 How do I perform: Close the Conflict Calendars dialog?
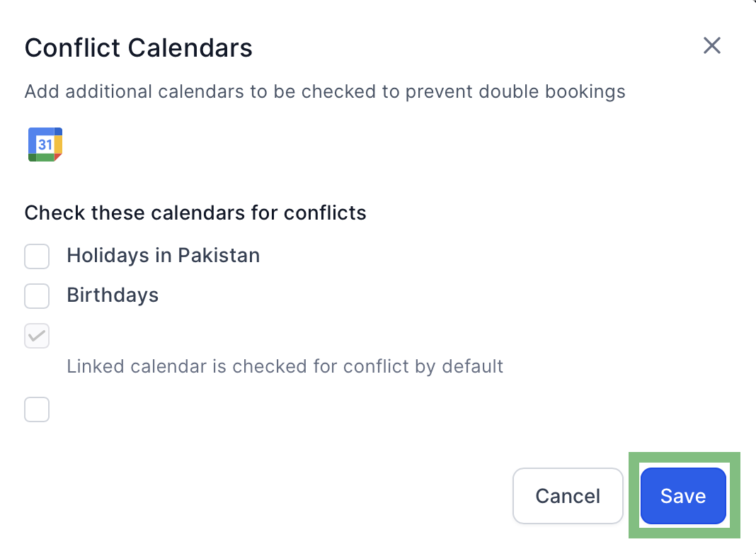click(711, 46)
